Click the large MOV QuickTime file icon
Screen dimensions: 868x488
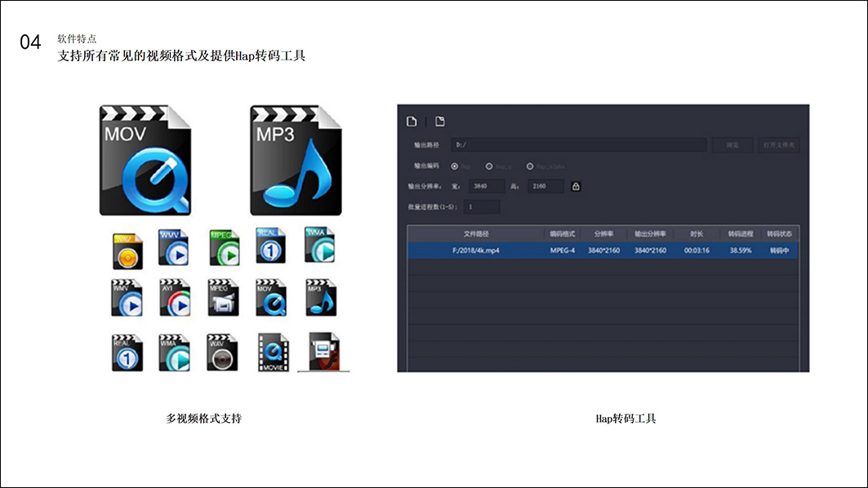click(145, 160)
